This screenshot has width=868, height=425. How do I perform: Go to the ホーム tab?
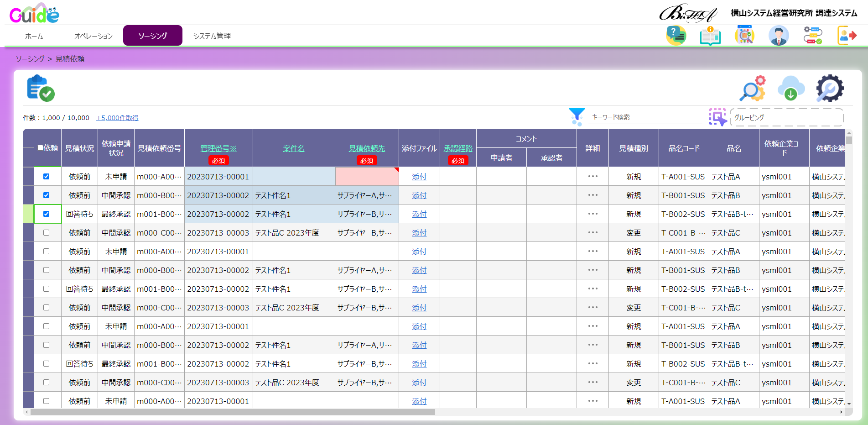pos(34,36)
